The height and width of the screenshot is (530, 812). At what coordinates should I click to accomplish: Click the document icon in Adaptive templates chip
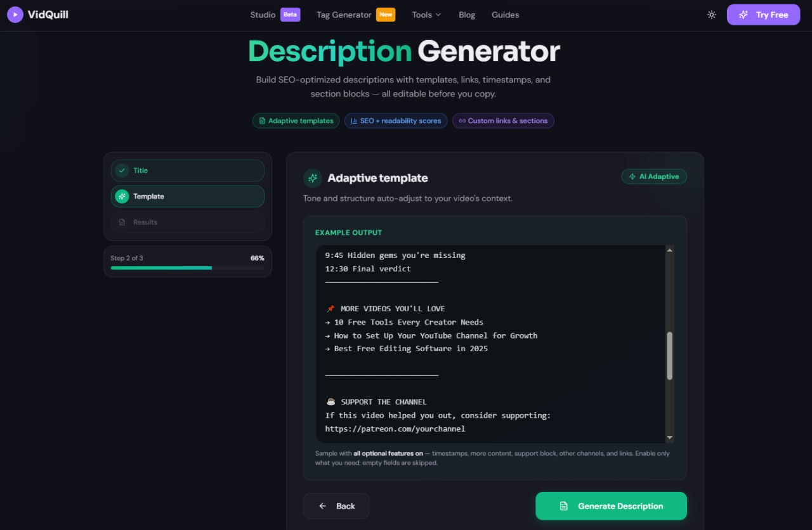pyautogui.click(x=262, y=120)
